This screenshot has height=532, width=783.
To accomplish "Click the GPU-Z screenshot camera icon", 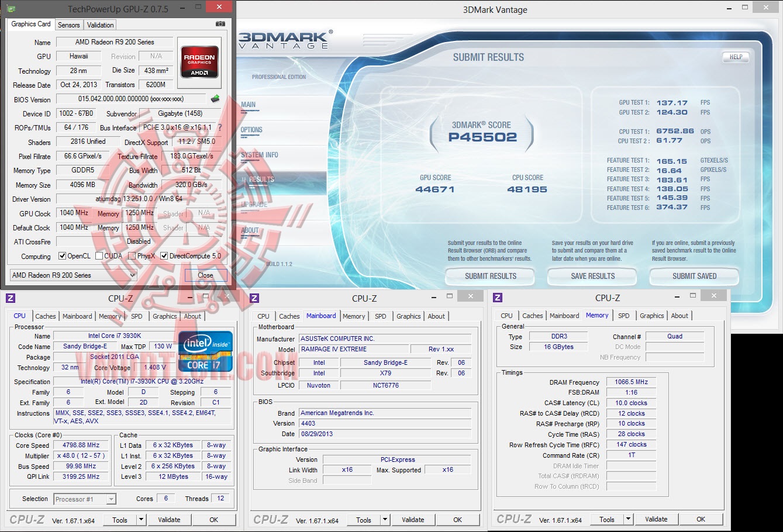I will pyautogui.click(x=220, y=24).
